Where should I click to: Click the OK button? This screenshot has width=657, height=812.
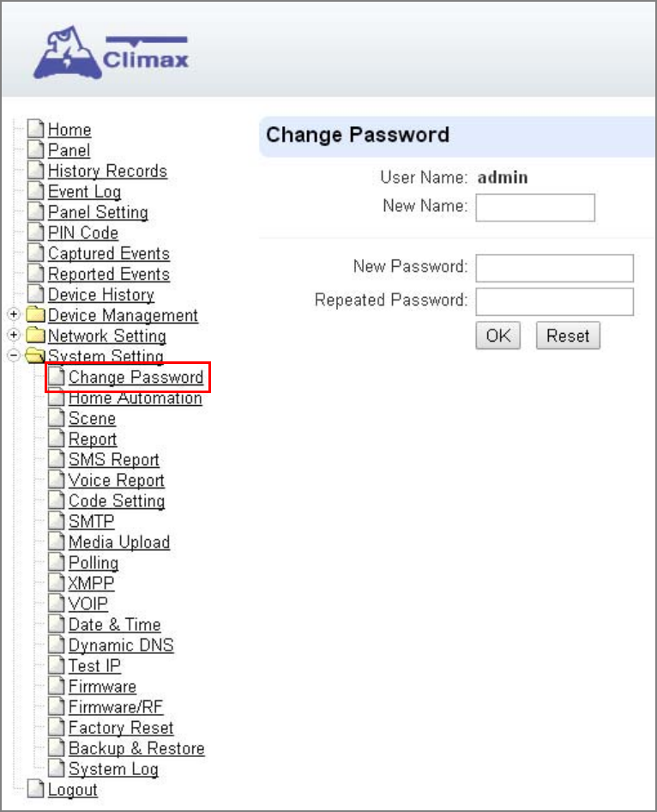(497, 336)
